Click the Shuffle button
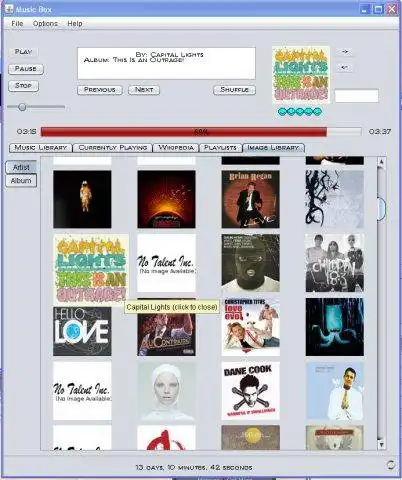This screenshot has height=480, width=402. (235, 90)
